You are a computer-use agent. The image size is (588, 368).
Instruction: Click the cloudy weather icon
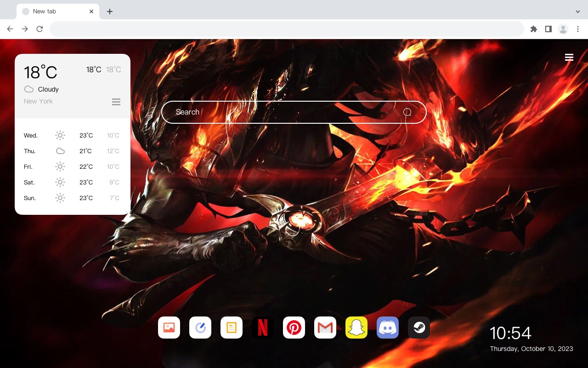[29, 89]
